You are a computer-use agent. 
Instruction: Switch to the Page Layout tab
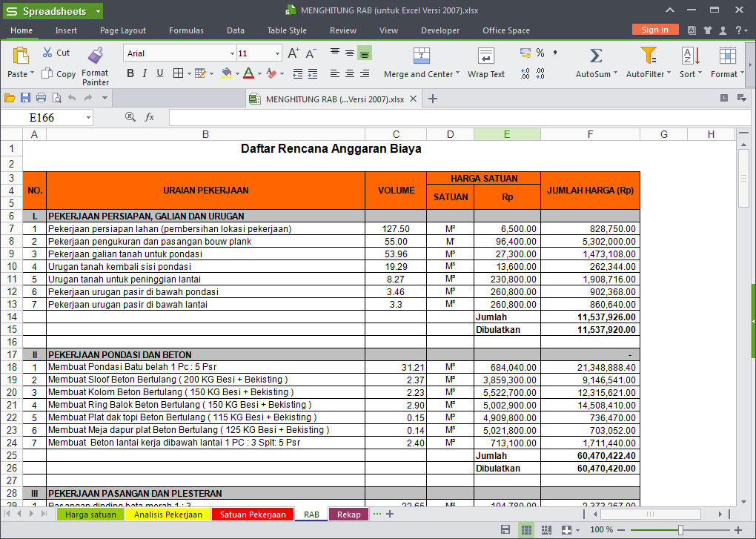click(x=123, y=30)
